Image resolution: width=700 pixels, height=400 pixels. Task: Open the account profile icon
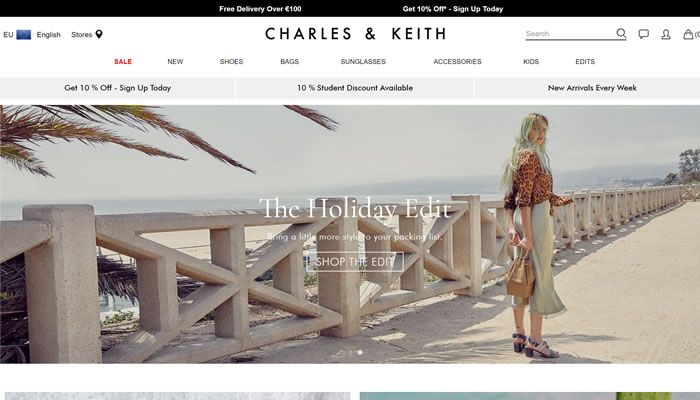pos(666,34)
